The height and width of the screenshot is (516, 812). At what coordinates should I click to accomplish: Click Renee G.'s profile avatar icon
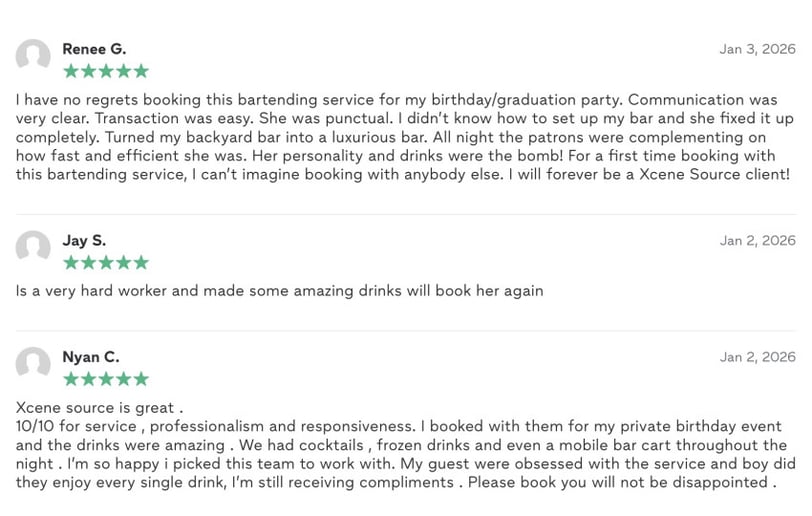33,54
